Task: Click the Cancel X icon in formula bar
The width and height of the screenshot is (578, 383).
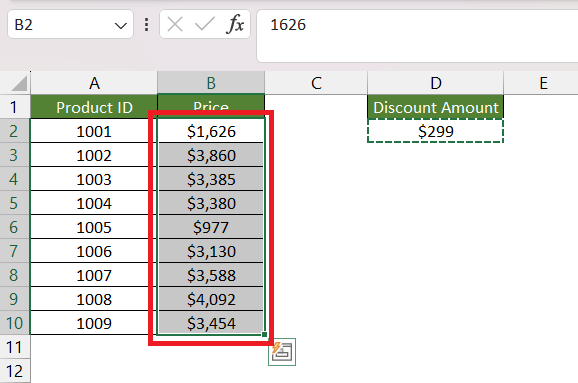Action: click(x=175, y=25)
